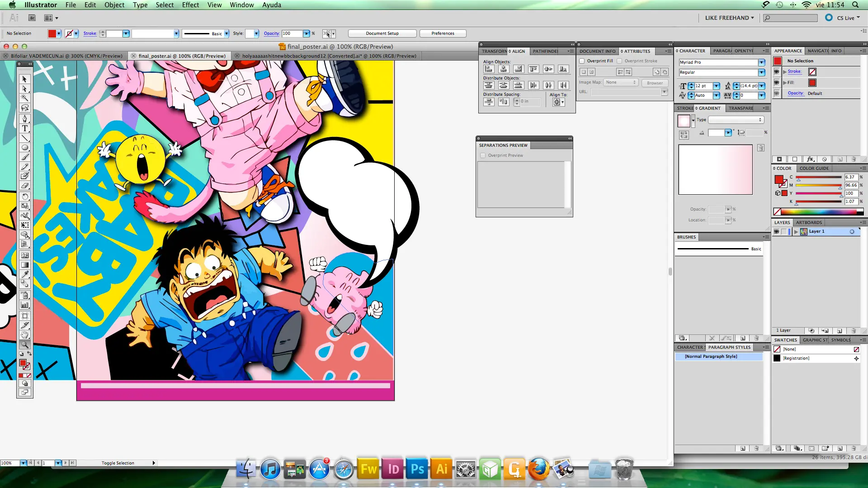Select the Column Graph tool
Screen dimensions: 868x488
[24, 305]
